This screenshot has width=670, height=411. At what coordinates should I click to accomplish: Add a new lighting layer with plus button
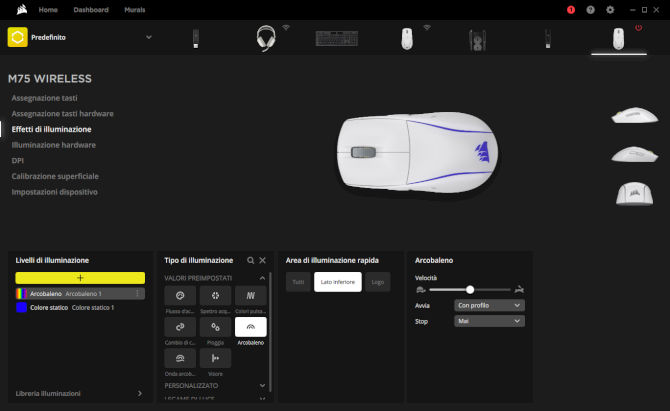pyautogui.click(x=80, y=278)
